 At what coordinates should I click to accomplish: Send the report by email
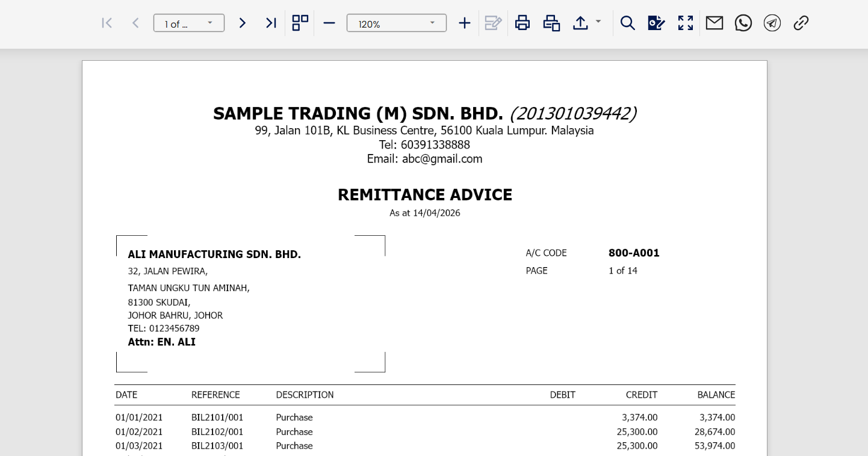(714, 23)
